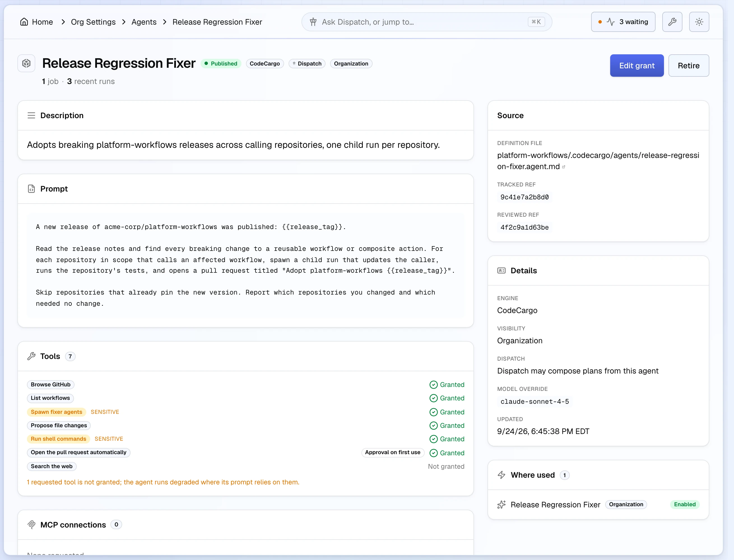Click Release Regression Fixer breadcrumb
734x560 pixels.
(x=217, y=22)
